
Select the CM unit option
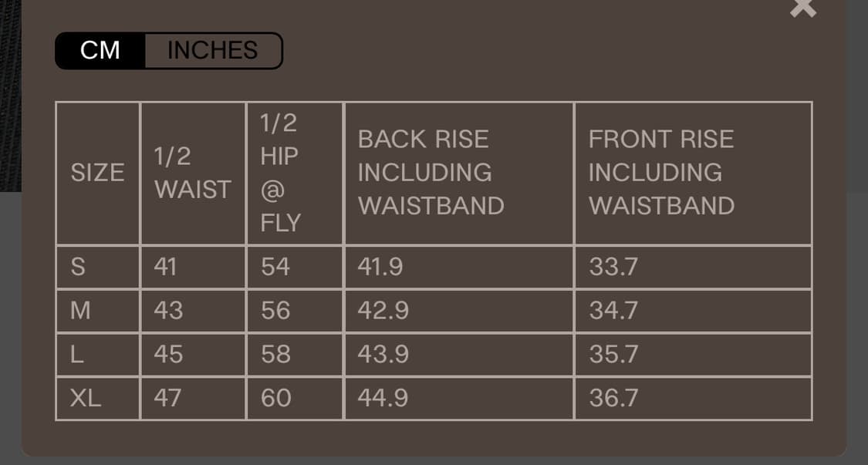click(x=100, y=50)
